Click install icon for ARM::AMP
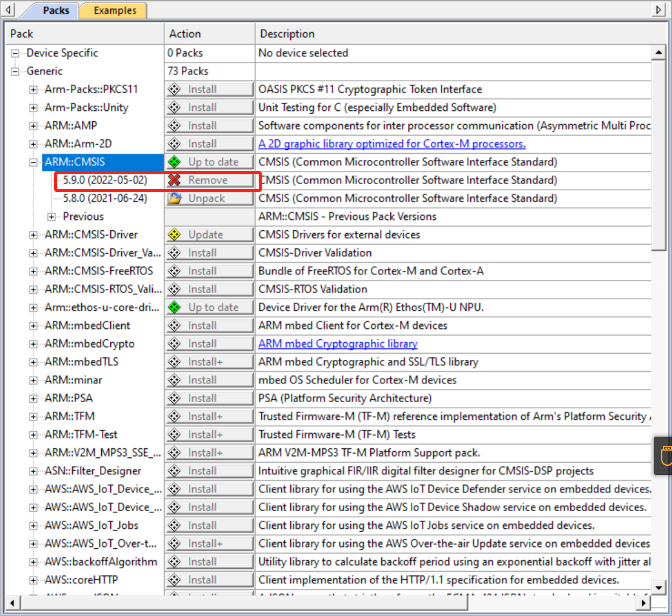This screenshot has width=672, height=616. pyautogui.click(x=175, y=126)
